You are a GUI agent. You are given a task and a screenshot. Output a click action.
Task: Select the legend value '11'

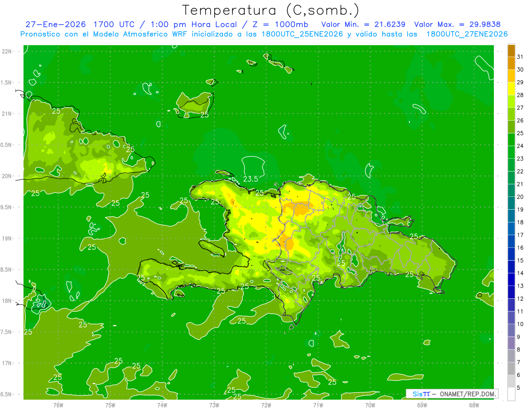pos(520,312)
